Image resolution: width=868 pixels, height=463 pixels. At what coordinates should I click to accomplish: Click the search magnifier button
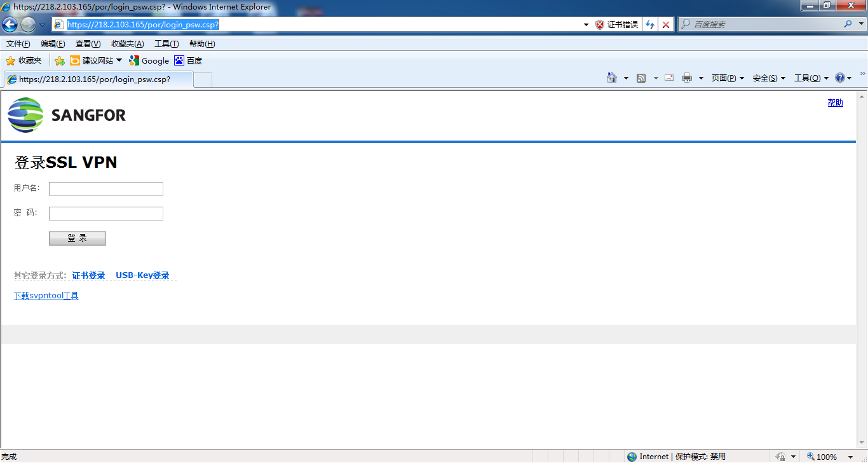pos(848,24)
